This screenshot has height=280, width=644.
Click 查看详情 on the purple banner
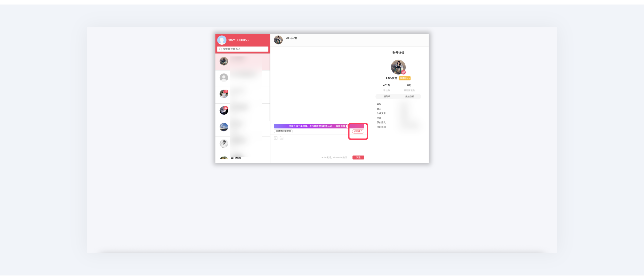[340, 126]
